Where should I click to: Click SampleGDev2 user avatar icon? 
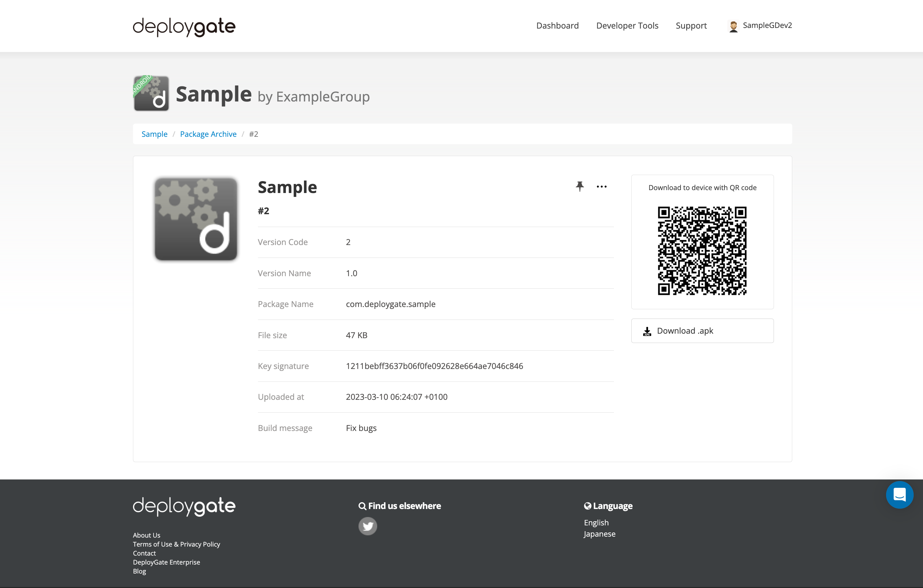click(733, 26)
